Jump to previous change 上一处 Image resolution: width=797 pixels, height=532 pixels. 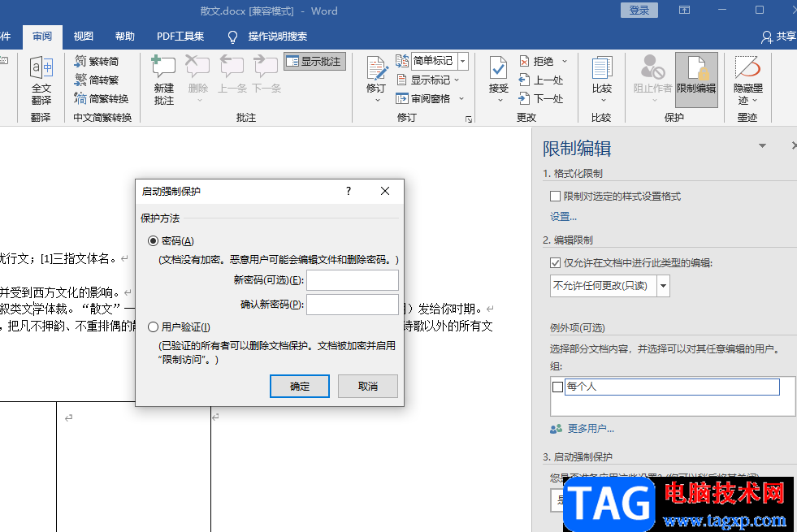pyautogui.click(x=541, y=80)
